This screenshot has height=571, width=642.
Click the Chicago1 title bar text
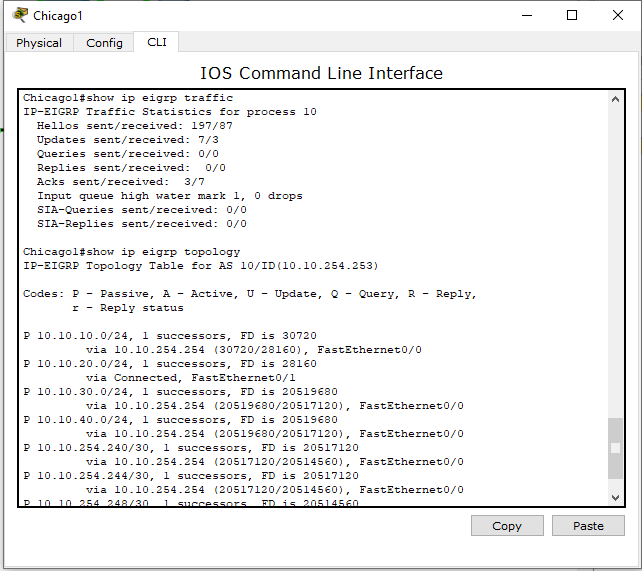(58, 15)
